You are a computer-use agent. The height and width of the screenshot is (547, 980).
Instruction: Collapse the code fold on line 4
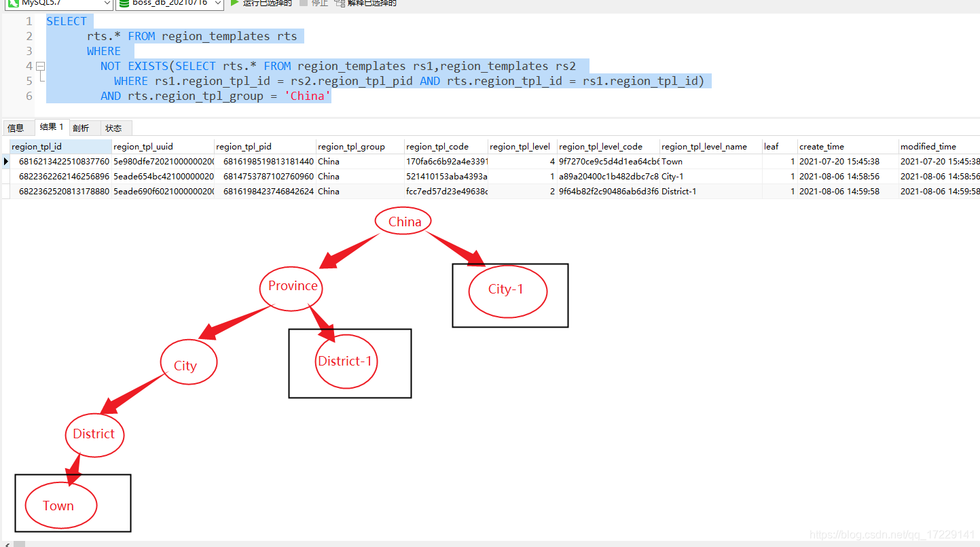coord(40,66)
